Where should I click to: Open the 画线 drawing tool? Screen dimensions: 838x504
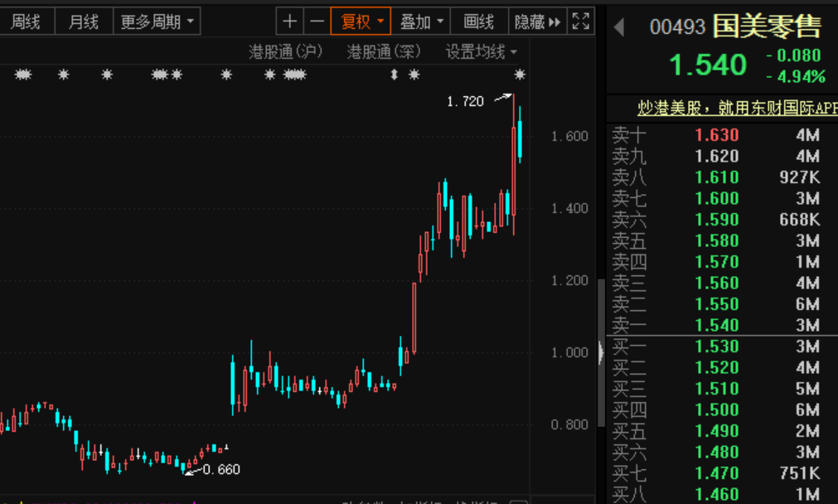click(479, 22)
